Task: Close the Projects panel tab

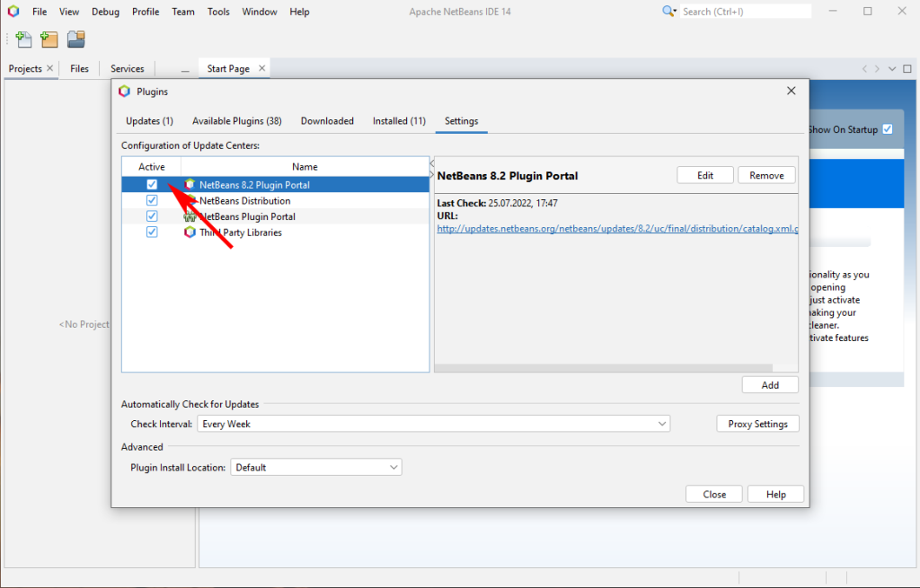Action: click(x=50, y=68)
